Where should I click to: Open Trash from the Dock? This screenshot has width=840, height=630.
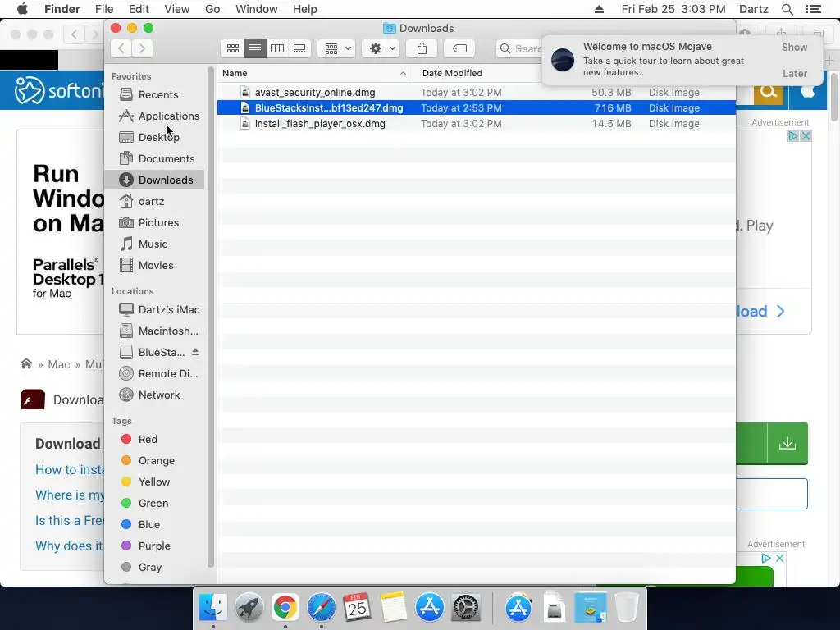[x=626, y=608]
